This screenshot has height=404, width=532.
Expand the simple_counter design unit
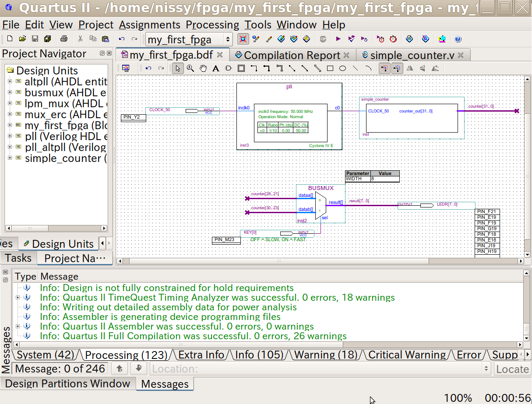click(x=10, y=158)
